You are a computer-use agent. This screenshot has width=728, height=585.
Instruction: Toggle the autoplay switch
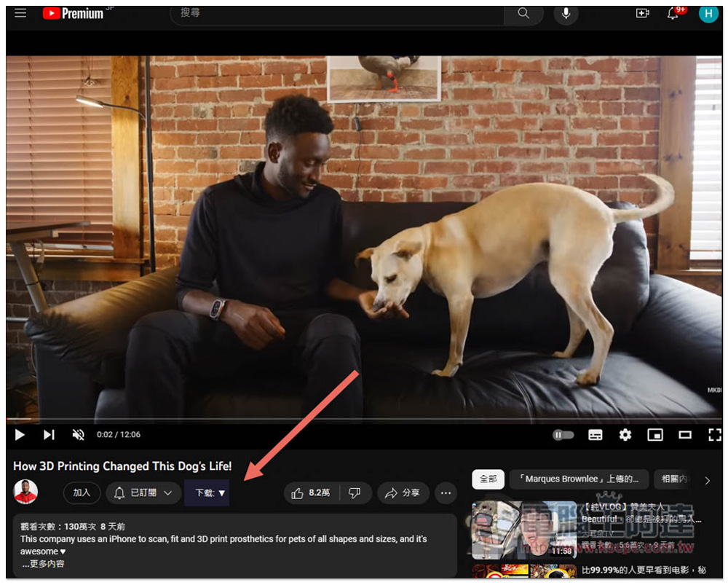pyautogui.click(x=563, y=435)
